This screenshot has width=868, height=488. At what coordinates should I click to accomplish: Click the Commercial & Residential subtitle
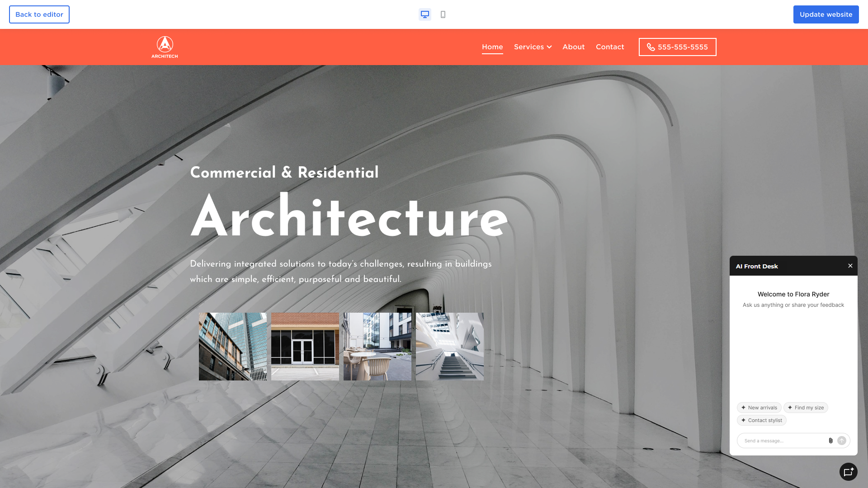(x=284, y=173)
